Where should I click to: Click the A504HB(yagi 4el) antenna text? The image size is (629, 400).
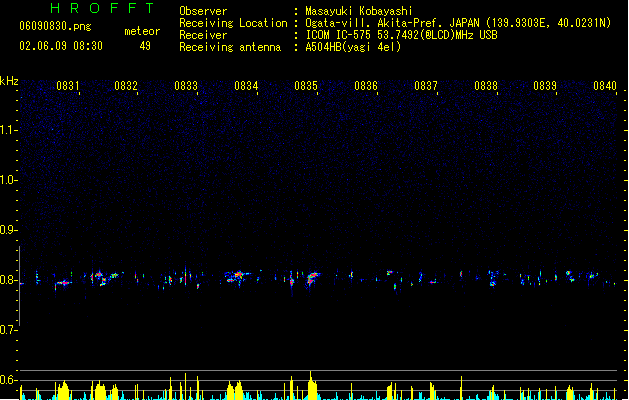[353, 47]
